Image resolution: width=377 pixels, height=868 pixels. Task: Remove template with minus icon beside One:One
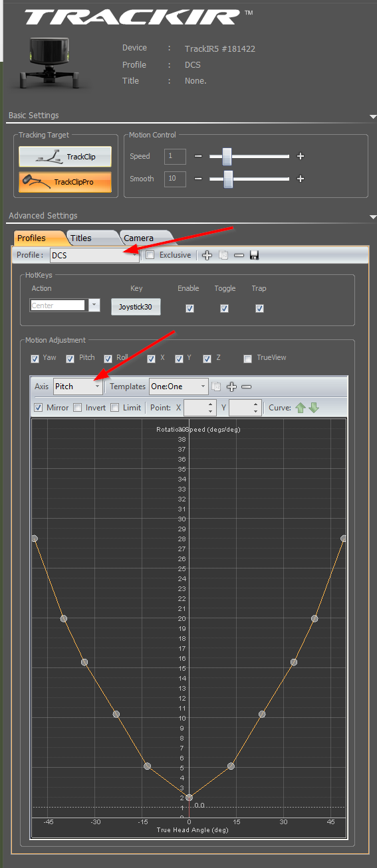pos(246,387)
